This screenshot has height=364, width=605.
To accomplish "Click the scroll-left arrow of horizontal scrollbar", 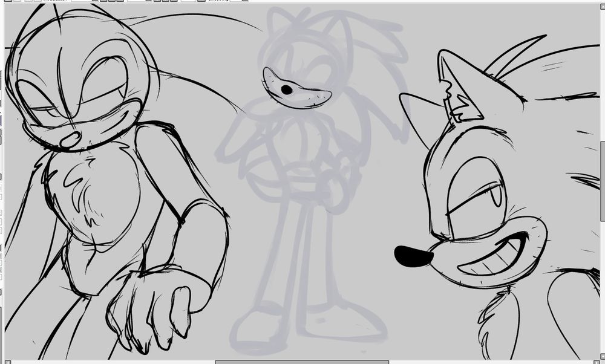I will pos(8,362).
